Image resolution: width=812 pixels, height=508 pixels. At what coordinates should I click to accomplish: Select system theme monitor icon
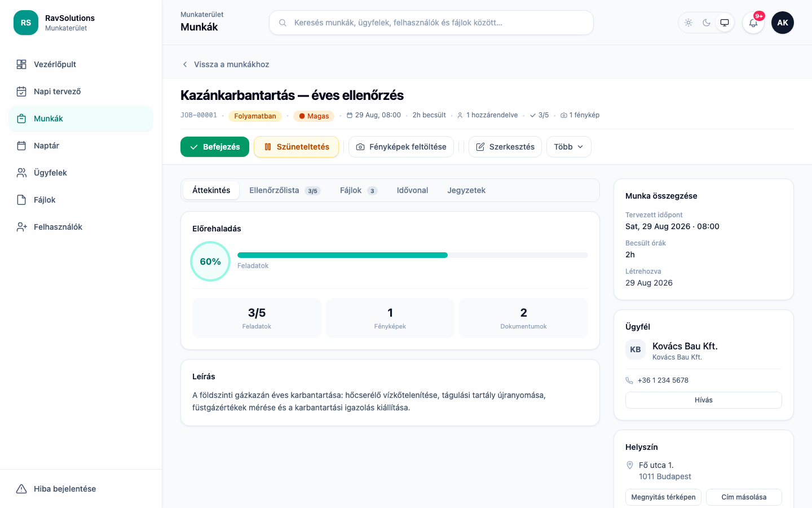[725, 23]
